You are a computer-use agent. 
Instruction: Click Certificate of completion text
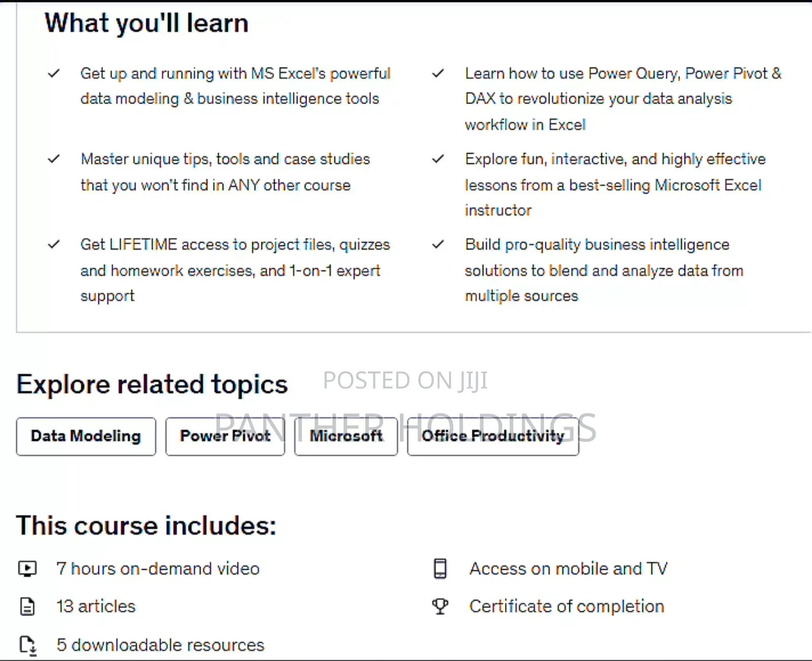(567, 606)
